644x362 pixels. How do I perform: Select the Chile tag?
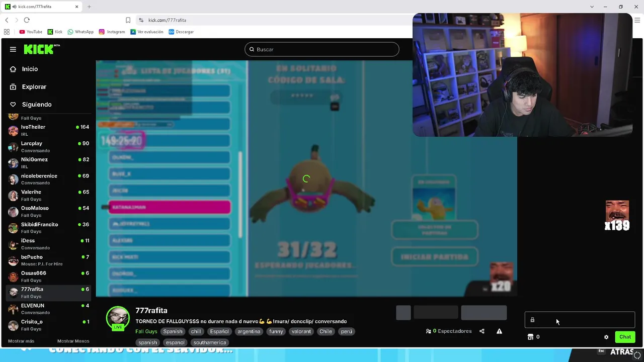pyautogui.click(x=326, y=331)
